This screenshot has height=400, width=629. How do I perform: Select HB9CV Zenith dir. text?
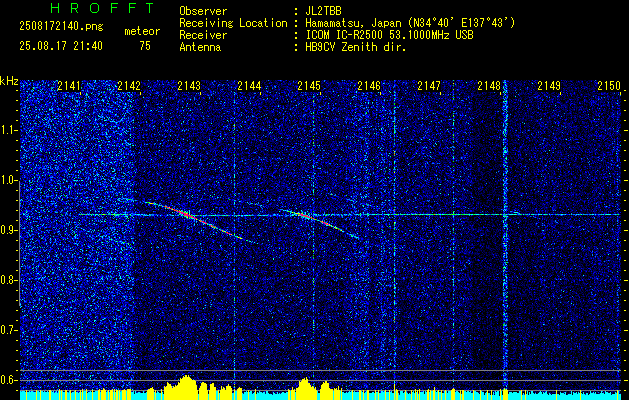(356, 47)
